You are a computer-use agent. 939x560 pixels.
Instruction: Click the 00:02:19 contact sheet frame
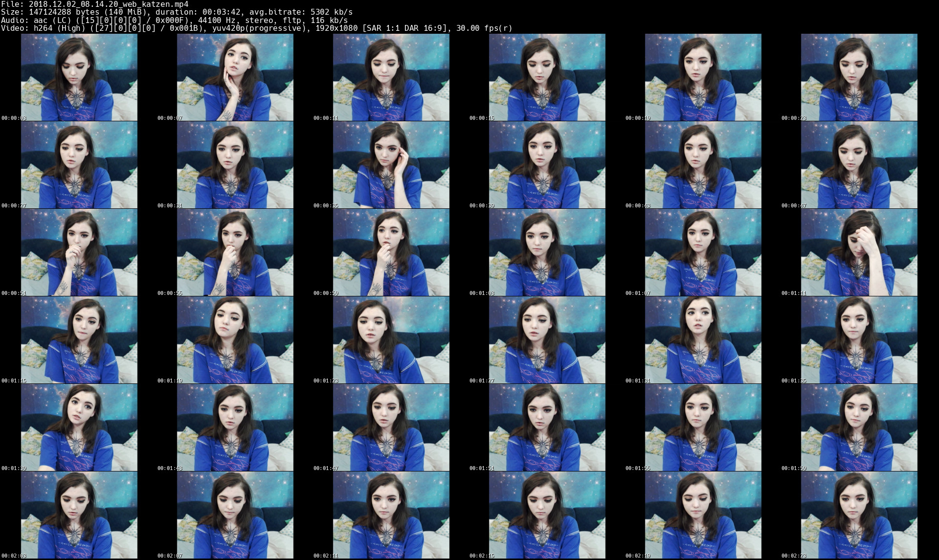tap(703, 515)
